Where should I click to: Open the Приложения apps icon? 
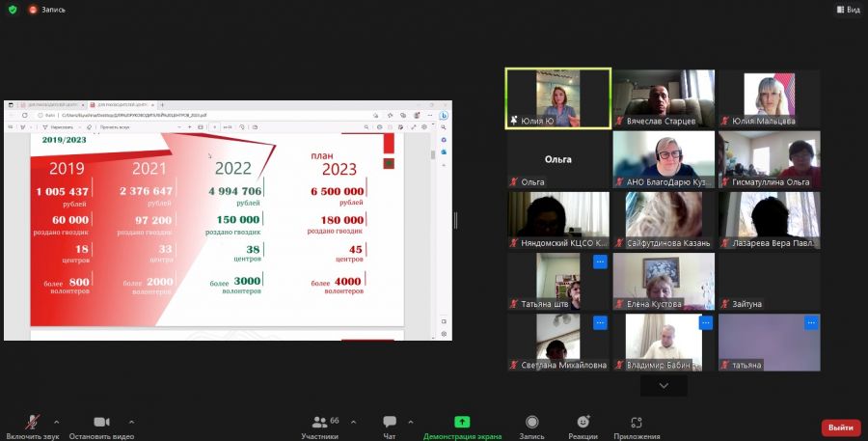tap(637, 422)
